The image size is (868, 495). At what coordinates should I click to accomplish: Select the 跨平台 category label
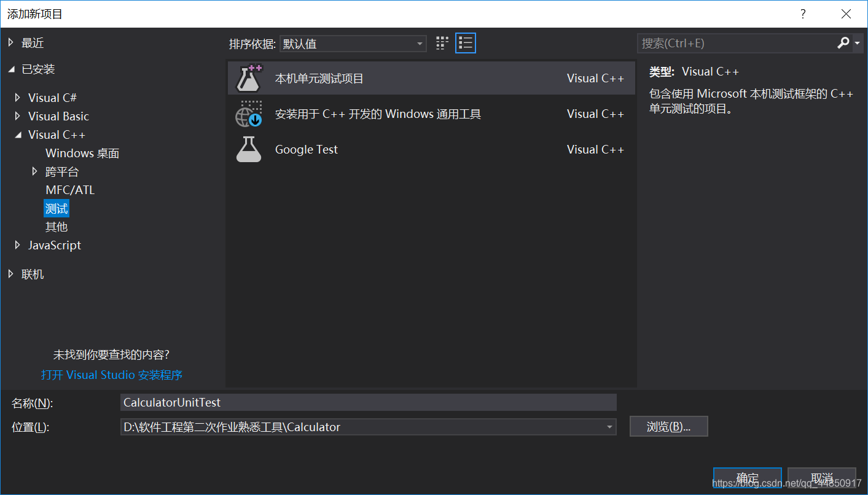click(62, 171)
